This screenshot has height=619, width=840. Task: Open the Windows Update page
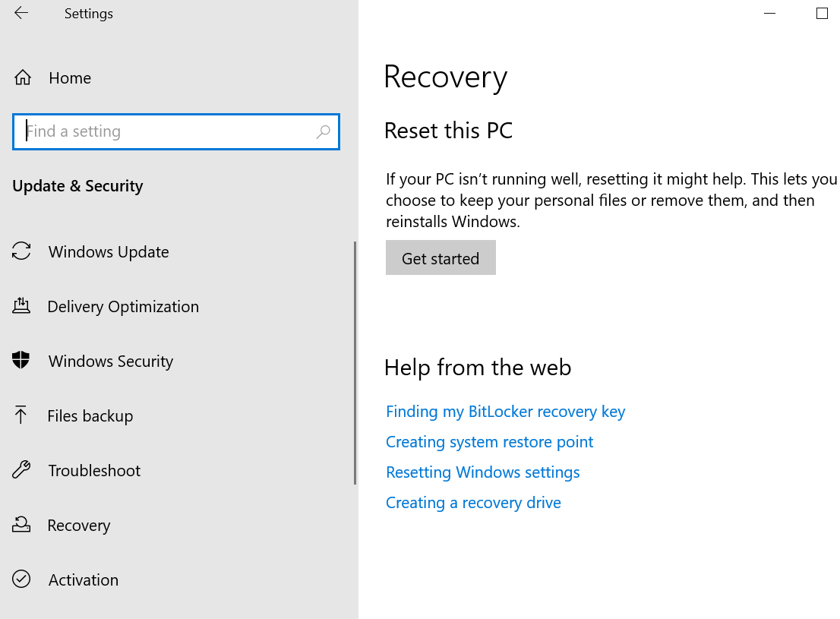(x=109, y=252)
